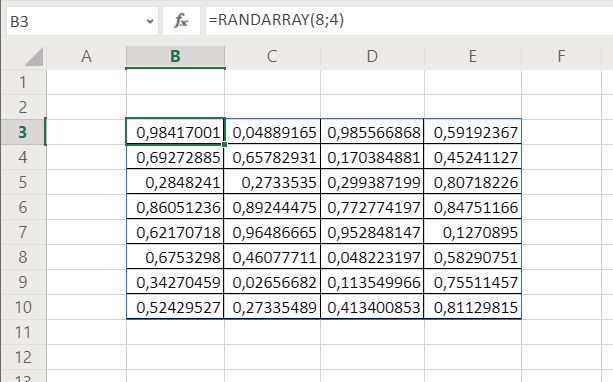The height and width of the screenshot is (382, 613).
Task: Click cell with value 0,84751166
Action: (473, 207)
